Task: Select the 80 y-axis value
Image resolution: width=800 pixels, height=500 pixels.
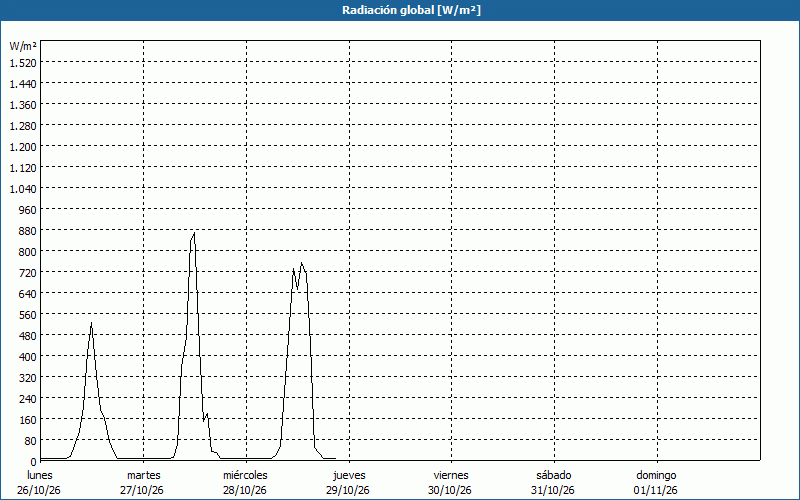Action: pyautogui.click(x=31, y=441)
